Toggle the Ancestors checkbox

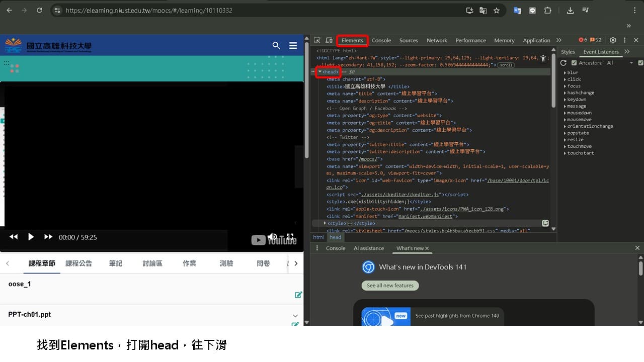(574, 63)
